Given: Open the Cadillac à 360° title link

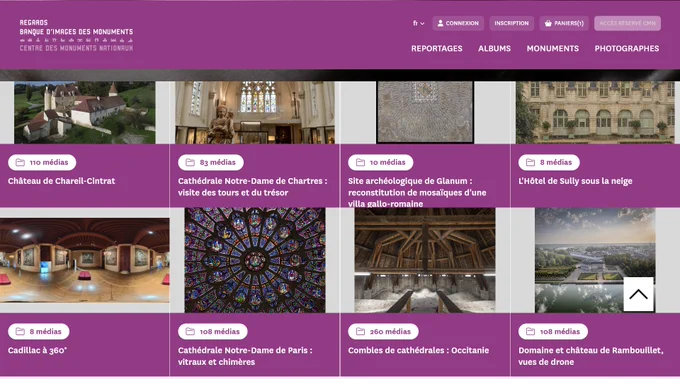Looking at the screenshot, I should (37, 350).
